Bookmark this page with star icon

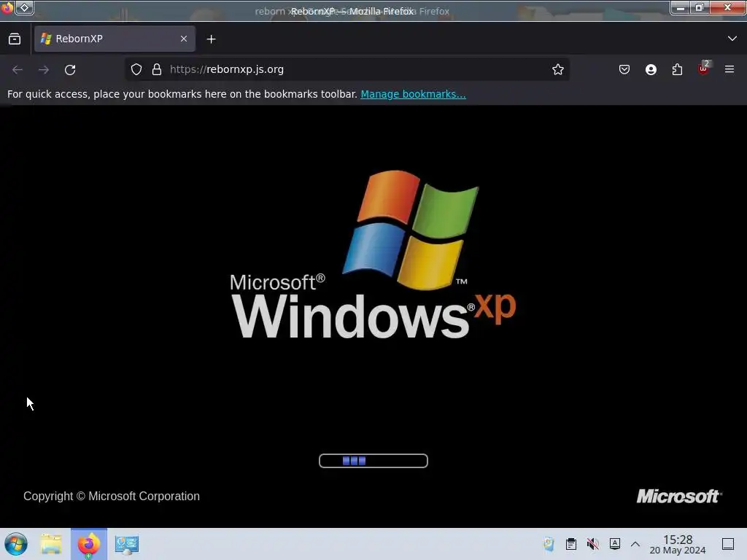click(x=558, y=69)
